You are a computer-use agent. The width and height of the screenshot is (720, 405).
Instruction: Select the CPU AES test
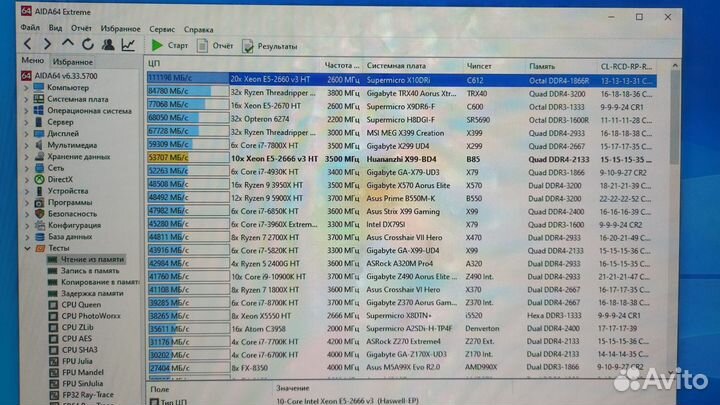(77, 338)
